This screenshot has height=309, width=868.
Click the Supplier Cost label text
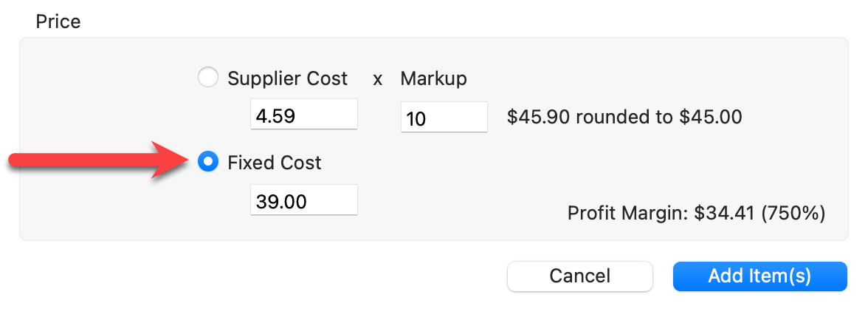287,78
